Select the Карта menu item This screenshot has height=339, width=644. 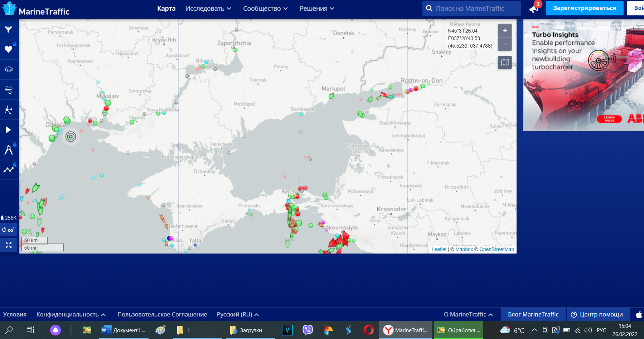click(x=166, y=9)
